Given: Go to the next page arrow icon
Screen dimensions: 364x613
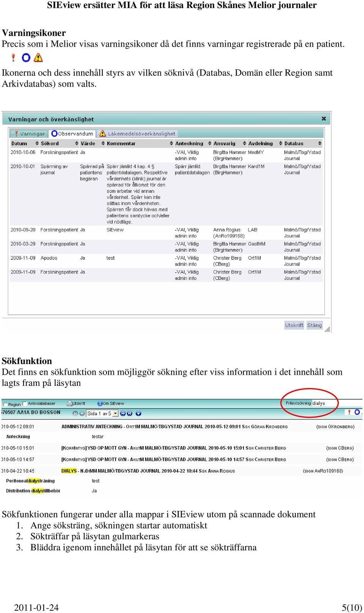Looking at the screenshot, I should [123, 413].
